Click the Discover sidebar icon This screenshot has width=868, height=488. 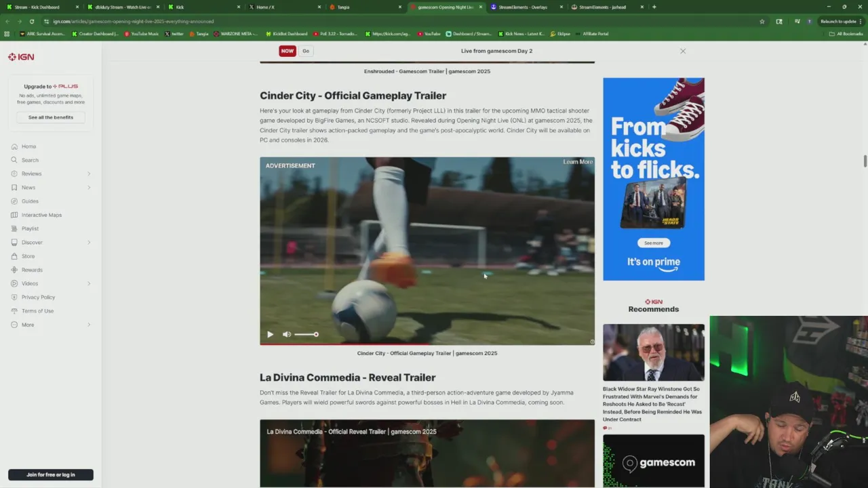coord(14,242)
